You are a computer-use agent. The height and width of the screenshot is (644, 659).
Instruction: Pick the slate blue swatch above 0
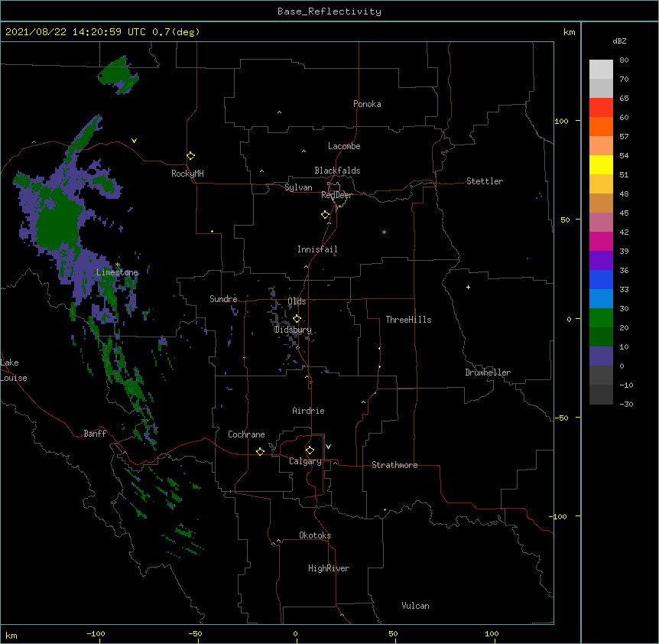[601, 356]
